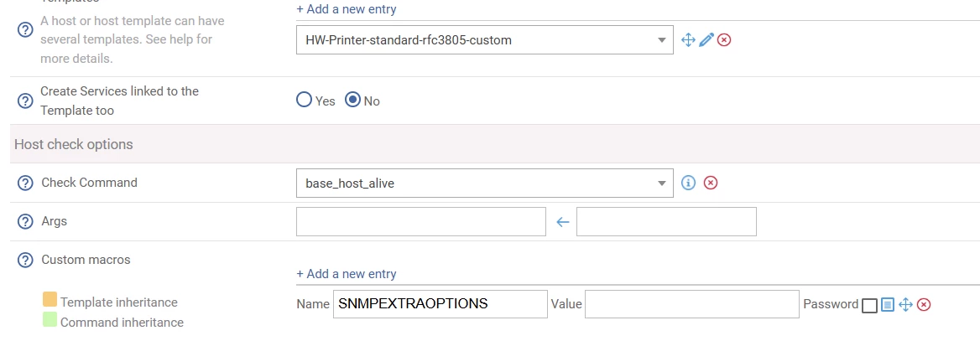The image size is (980, 341).
Task: Clear the base_host_alive check command
Action: coord(710,183)
